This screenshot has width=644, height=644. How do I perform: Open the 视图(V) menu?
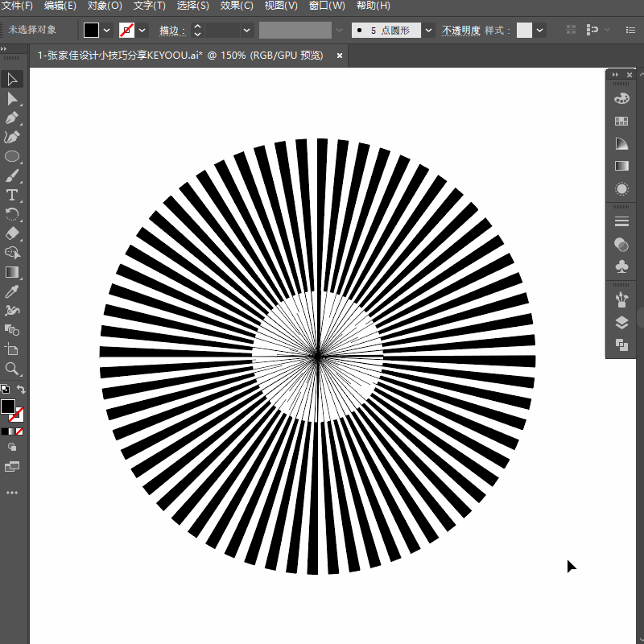coord(281,6)
